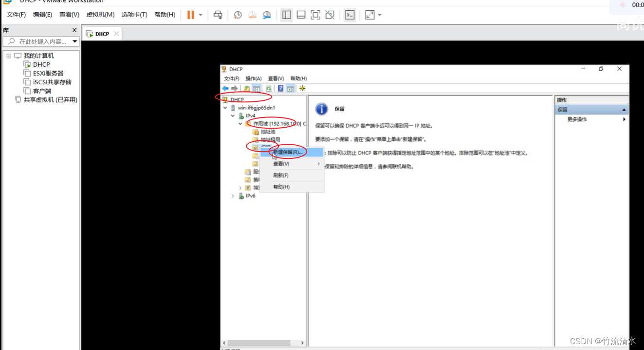Collapse the IPv4 tree node
The image size is (644, 350).
(233, 116)
